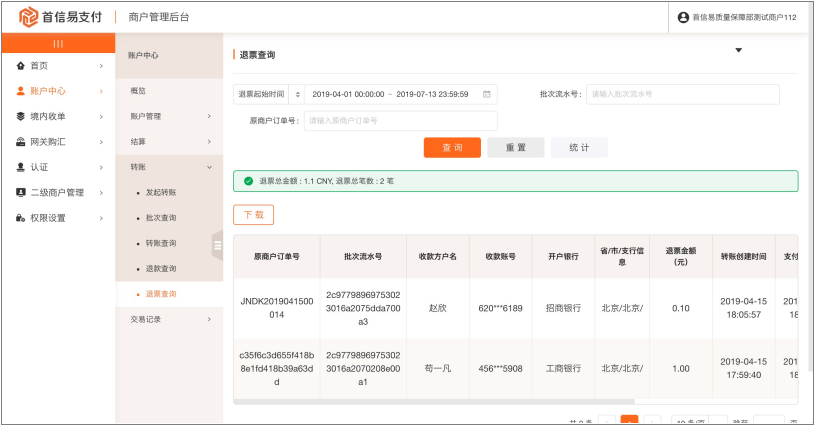Click the 网关购汇 icon
Viewport: 815px width, 425px height.
[x=21, y=142]
